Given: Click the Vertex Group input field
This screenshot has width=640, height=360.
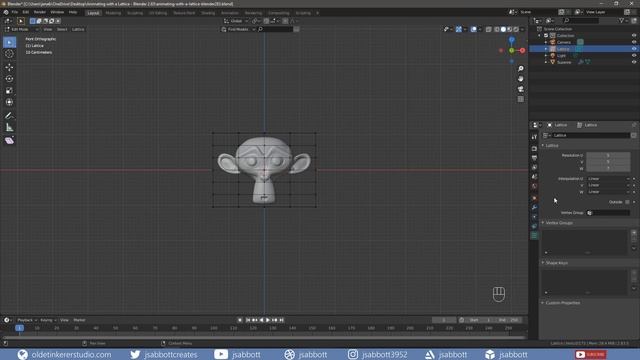Looking at the screenshot, I should [608, 213].
